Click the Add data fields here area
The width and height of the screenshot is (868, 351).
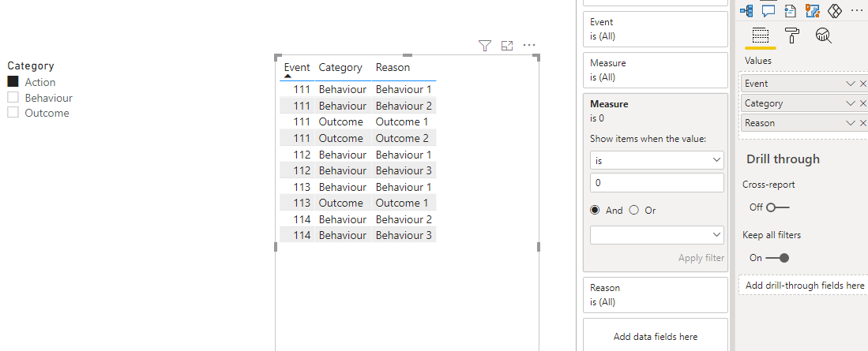pos(656,336)
